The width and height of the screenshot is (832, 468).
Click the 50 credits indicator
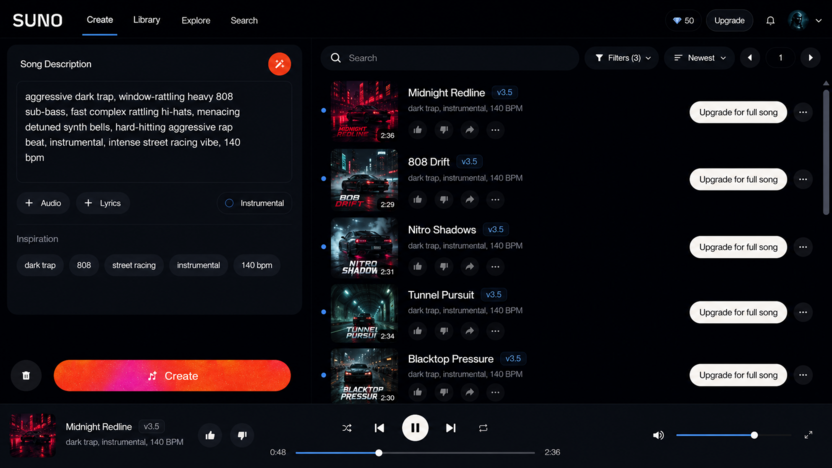point(683,21)
